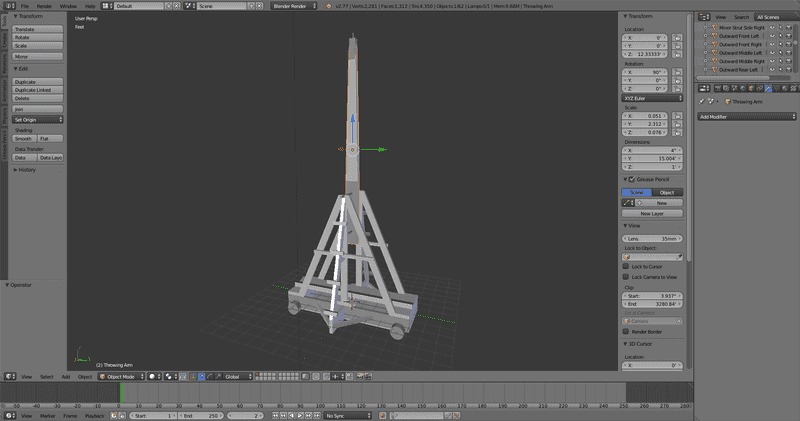800x421 pixels.
Task: Open the Object Mode selector dropdown
Action: [121, 377]
